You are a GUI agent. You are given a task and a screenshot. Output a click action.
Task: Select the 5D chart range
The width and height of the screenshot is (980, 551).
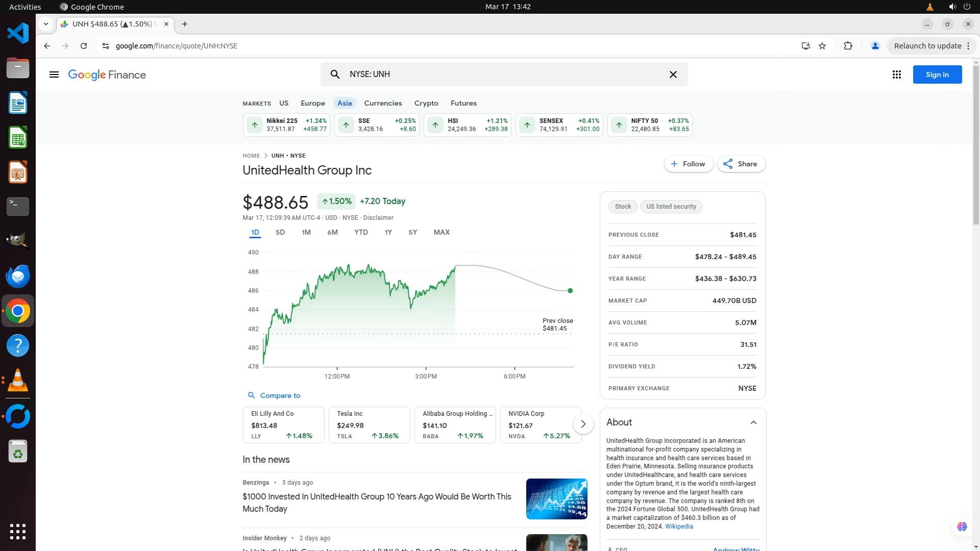click(280, 232)
